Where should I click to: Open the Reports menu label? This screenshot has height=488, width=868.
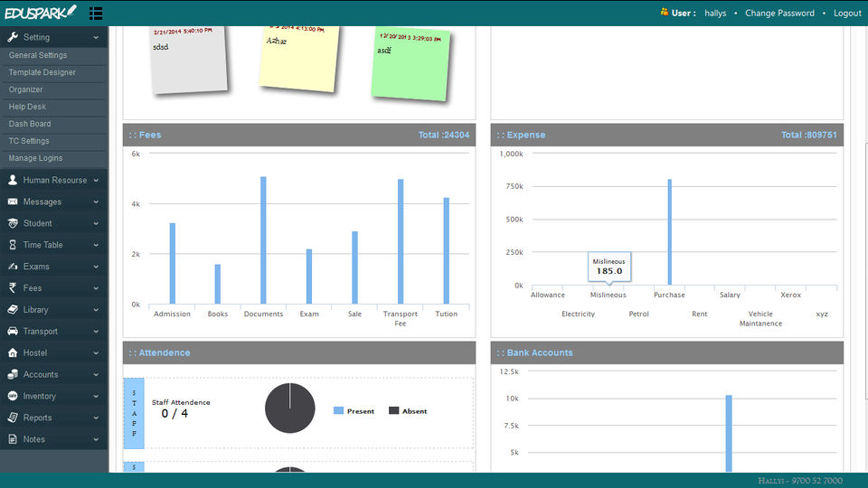click(x=38, y=418)
